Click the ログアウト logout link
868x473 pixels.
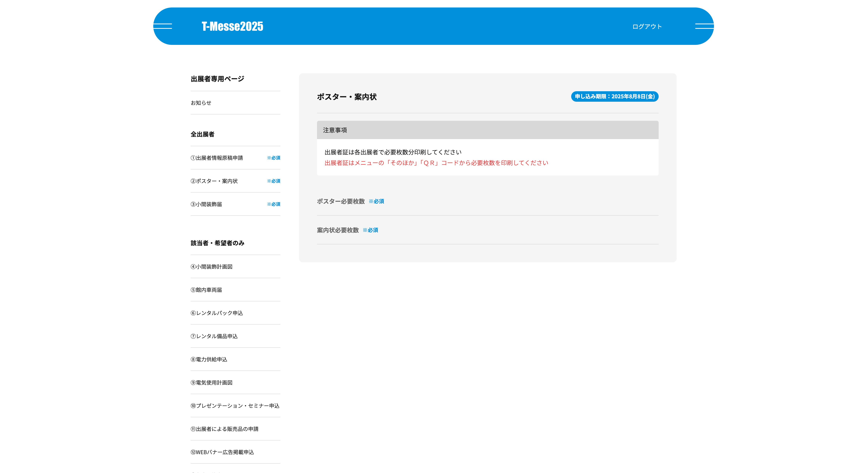(647, 27)
